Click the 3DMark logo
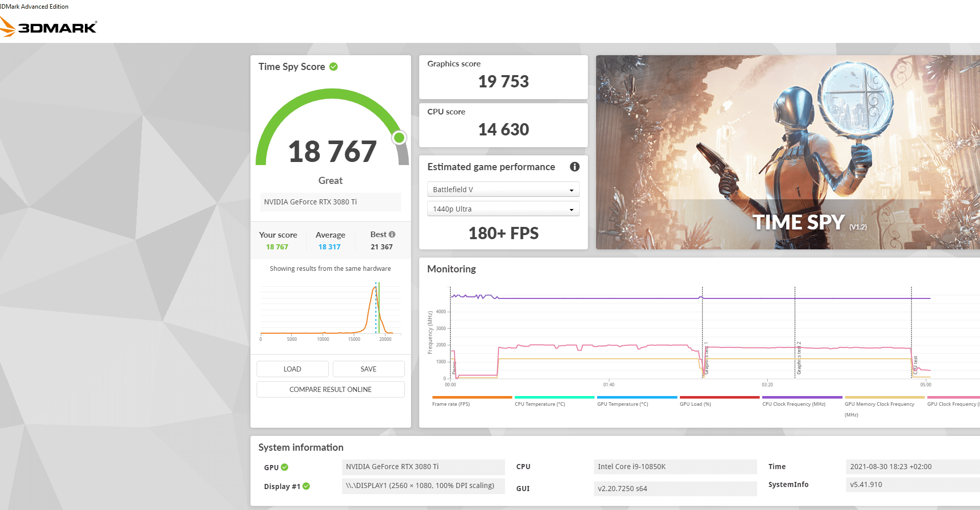 click(48, 27)
